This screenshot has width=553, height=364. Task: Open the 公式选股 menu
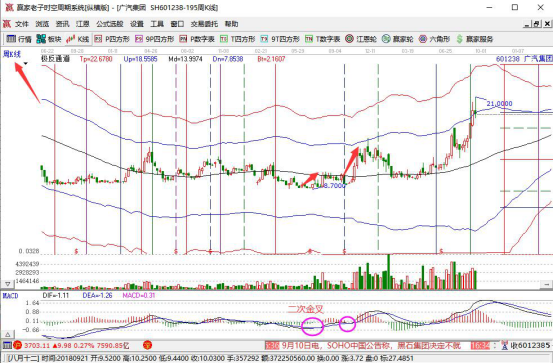pos(110,24)
